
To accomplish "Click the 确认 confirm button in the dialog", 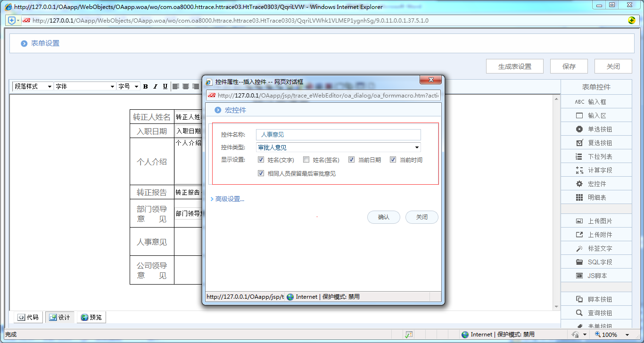I will [x=383, y=217].
